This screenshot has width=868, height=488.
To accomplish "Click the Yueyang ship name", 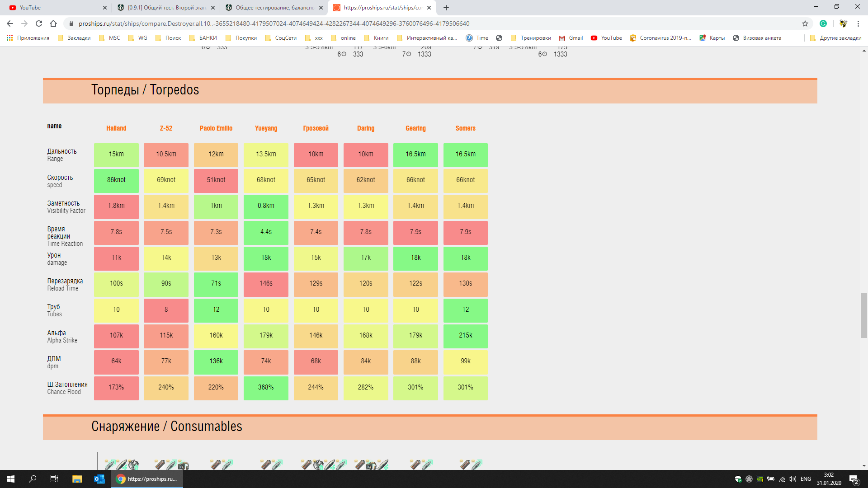I will click(266, 128).
